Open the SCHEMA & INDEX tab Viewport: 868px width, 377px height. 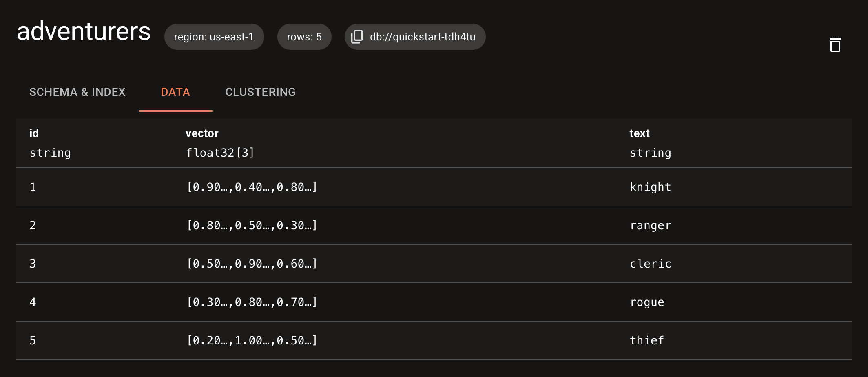pos(77,92)
